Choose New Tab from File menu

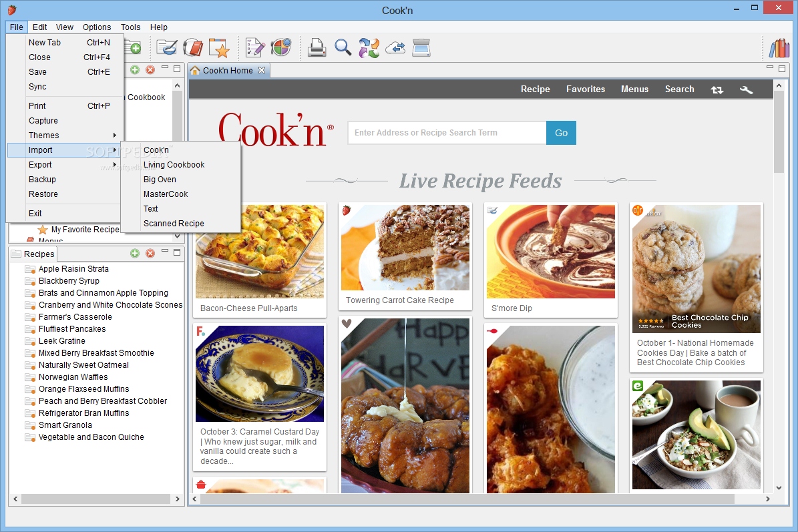[64, 43]
